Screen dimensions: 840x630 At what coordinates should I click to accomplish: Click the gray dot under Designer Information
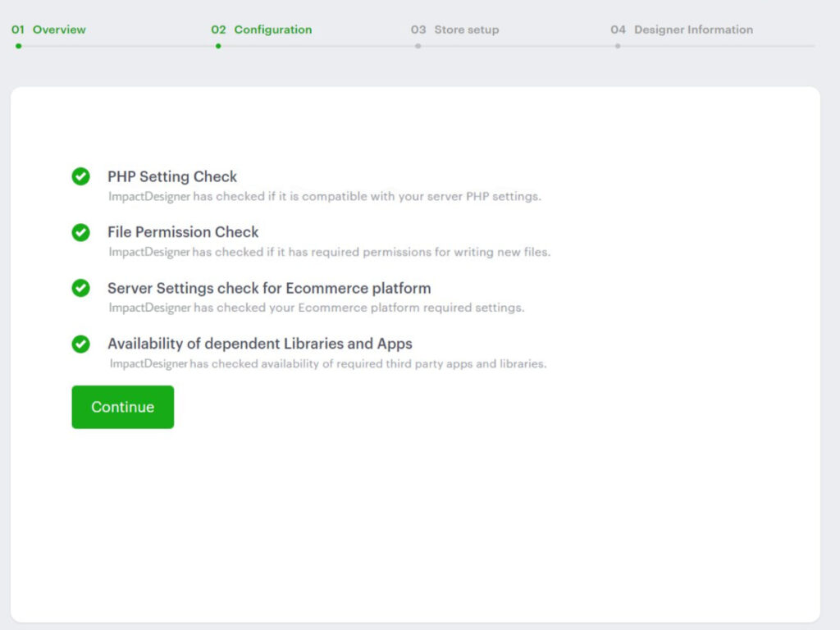(618, 46)
